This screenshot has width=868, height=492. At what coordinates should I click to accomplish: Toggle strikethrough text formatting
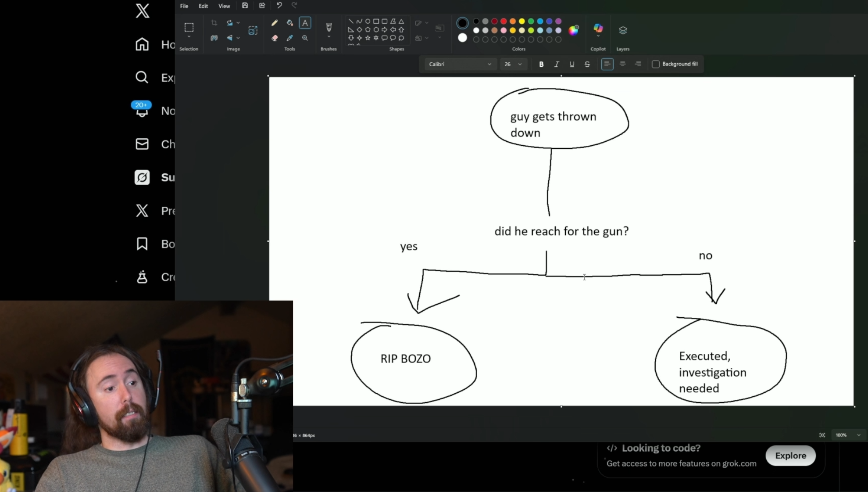587,64
